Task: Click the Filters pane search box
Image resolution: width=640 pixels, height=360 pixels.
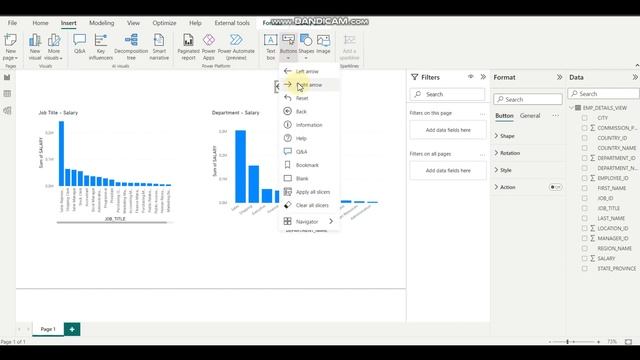Action: coord(447,94)
